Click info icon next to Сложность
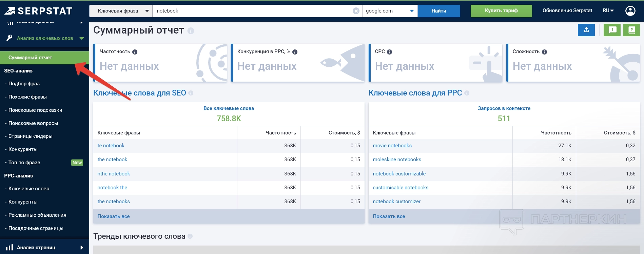Screen dimensions: 644x254 (x=544, y=52)
